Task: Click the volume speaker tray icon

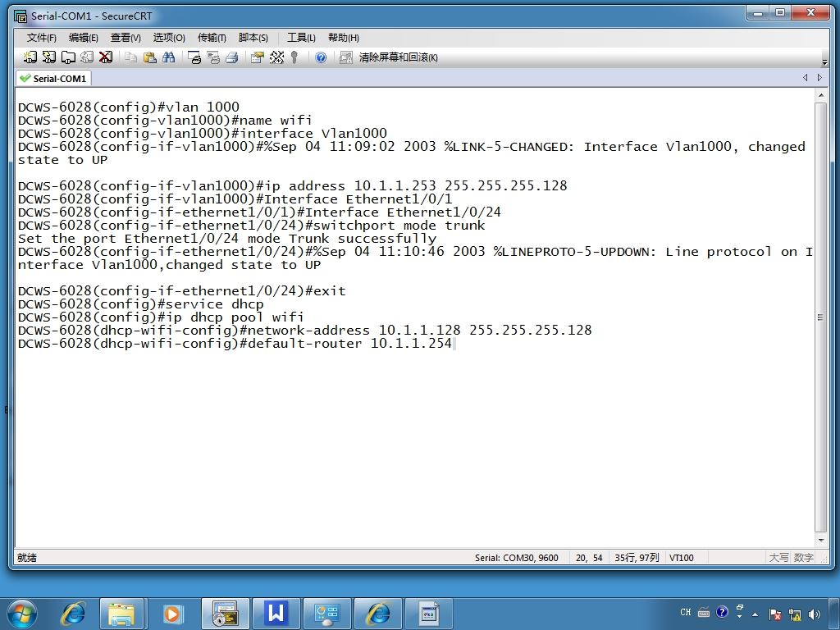Action: [x=815, y=614]
